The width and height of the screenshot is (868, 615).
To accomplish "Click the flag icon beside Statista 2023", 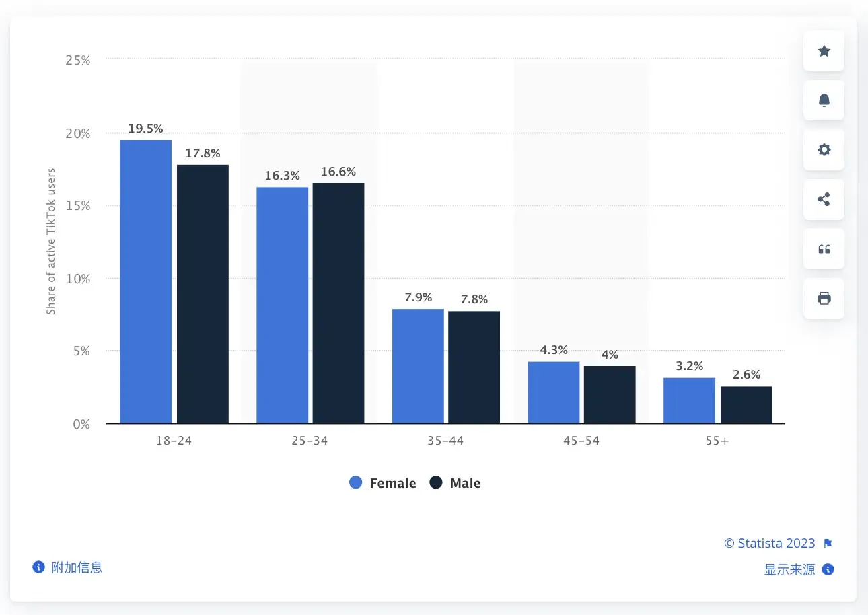I will [828, 544].
